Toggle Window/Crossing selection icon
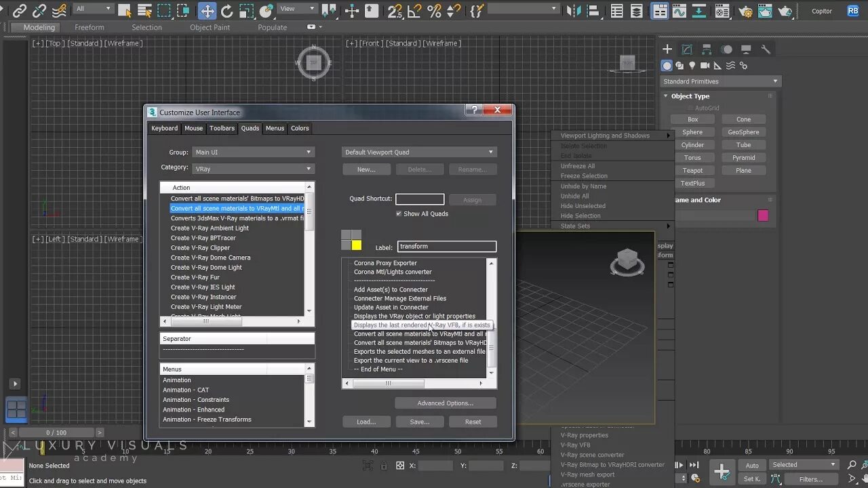This screenshot has height=488, width=868. [x=184, y=10]
